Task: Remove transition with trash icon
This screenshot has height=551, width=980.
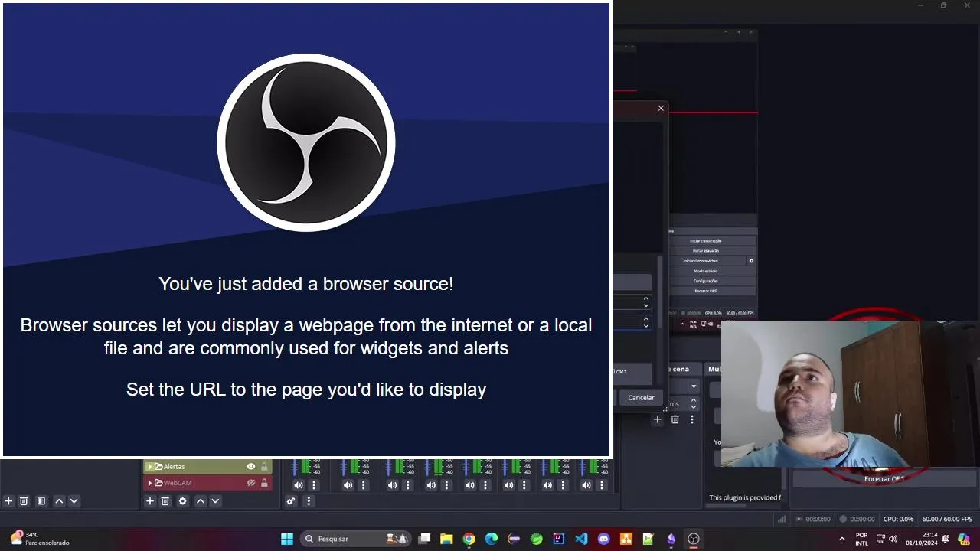Action: click(x=675, y=419)
